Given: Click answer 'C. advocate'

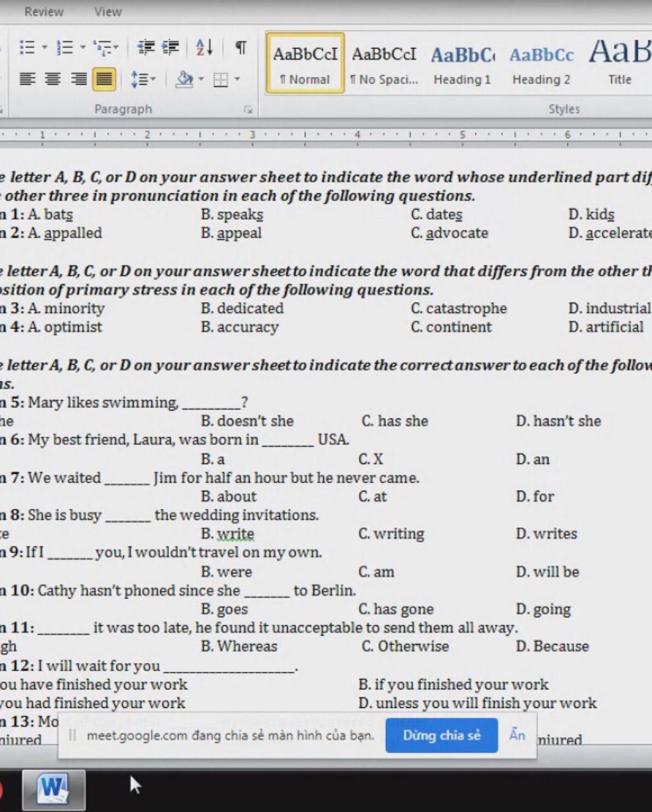Looking at the screenshot, I should [x=450, y=233].
